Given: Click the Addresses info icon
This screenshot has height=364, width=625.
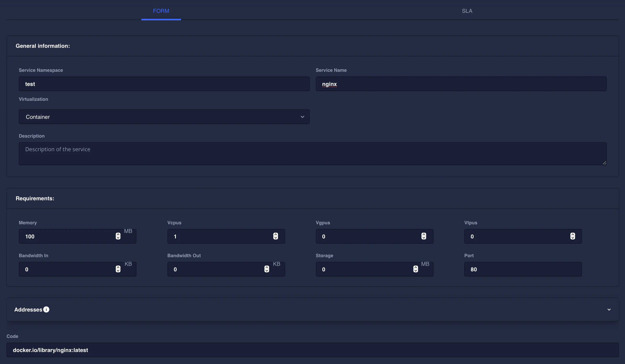Looking at the screenshot, I should [x=46, y=309].
